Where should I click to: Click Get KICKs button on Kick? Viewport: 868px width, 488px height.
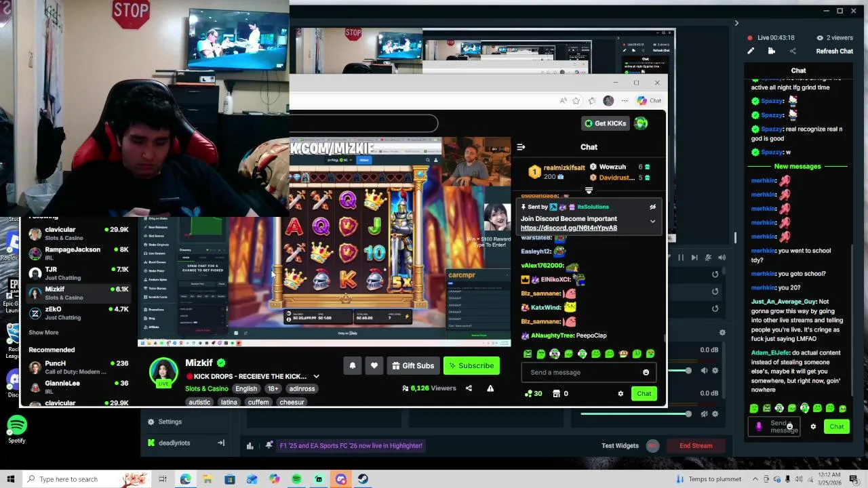605,123
